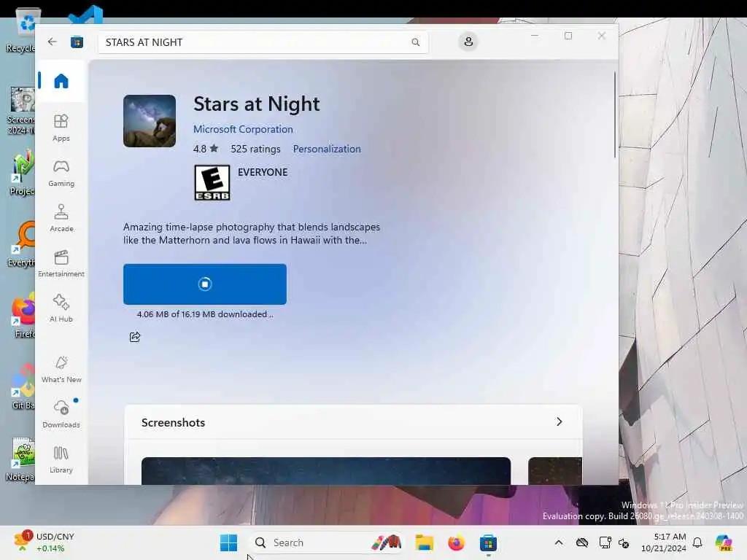Open notifications bell in taskbar
This screenshot has width=747, height=560.
coord(697,542)
